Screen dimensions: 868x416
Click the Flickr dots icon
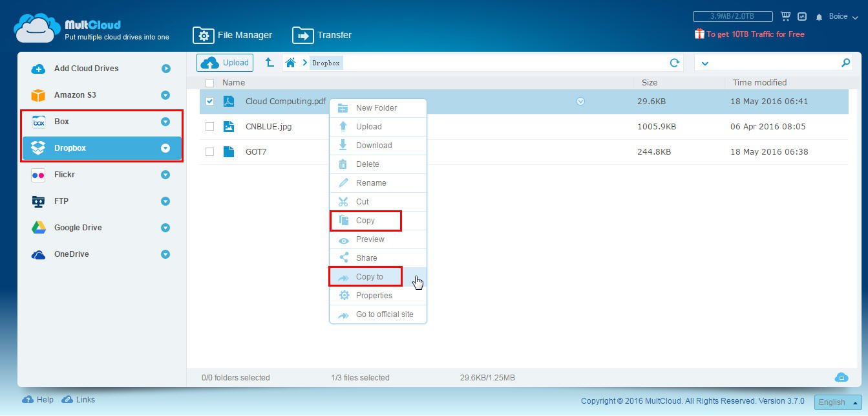point(38,175)
